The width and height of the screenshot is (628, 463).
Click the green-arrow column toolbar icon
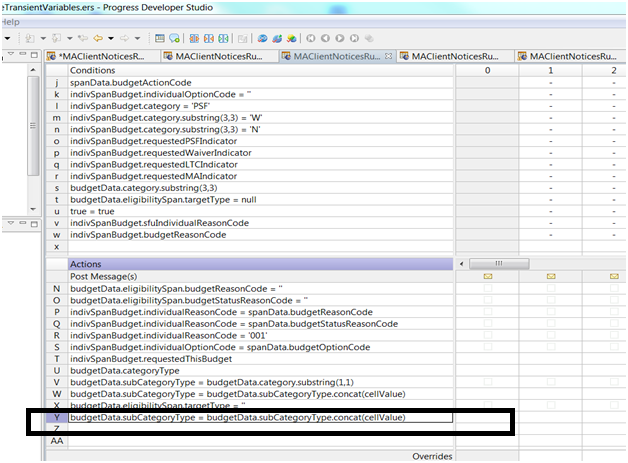point(223,38)
